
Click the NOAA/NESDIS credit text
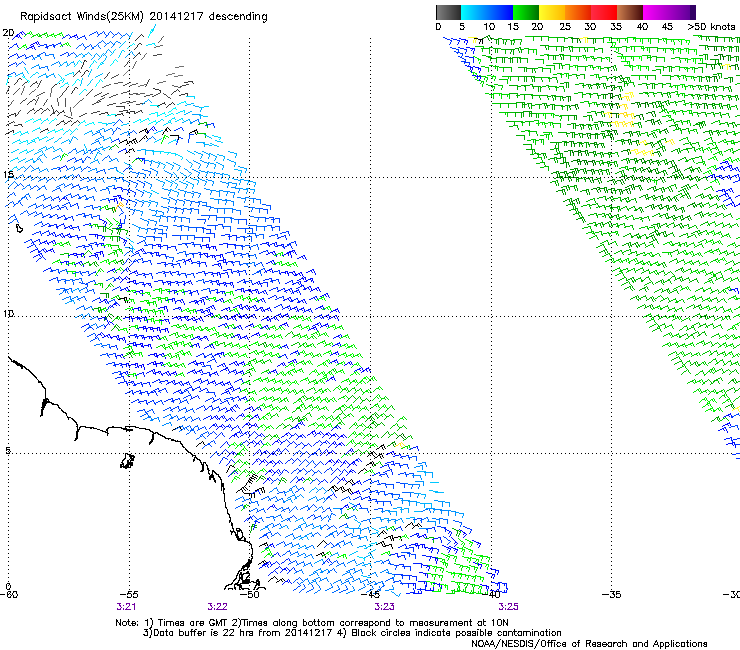[589, 644]
